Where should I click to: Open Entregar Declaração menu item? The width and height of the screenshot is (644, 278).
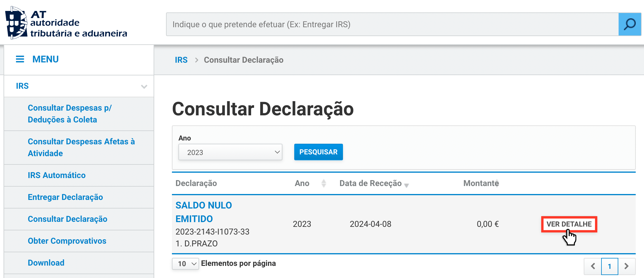click(65, 197)
